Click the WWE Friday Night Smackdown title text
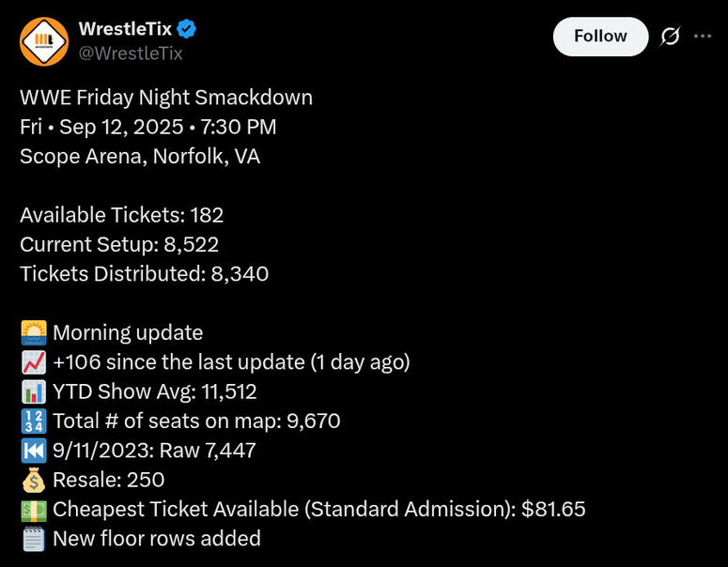Viewport: 728px width, 567px height. point(166,98)
